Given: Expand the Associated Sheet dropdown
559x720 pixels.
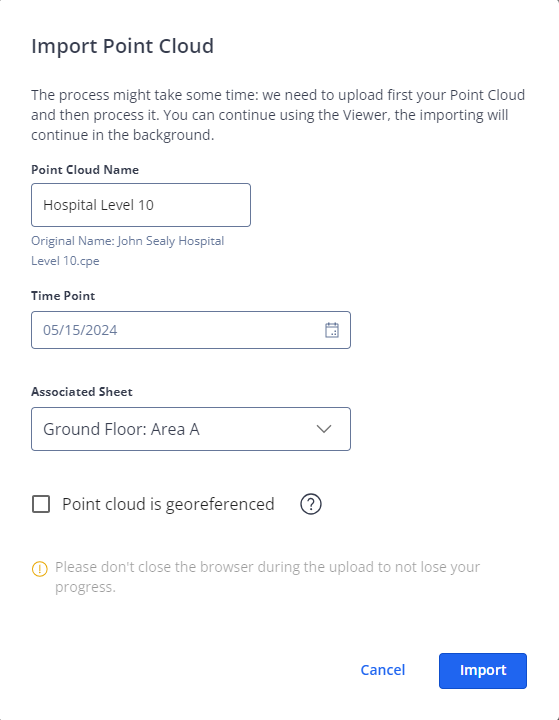Looking at the screenshot, I should pos(191,429).
